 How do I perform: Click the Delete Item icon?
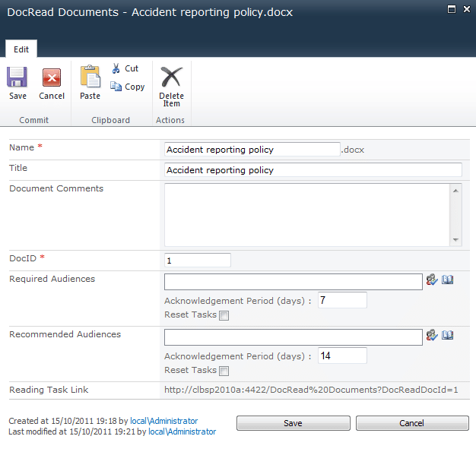171,78
